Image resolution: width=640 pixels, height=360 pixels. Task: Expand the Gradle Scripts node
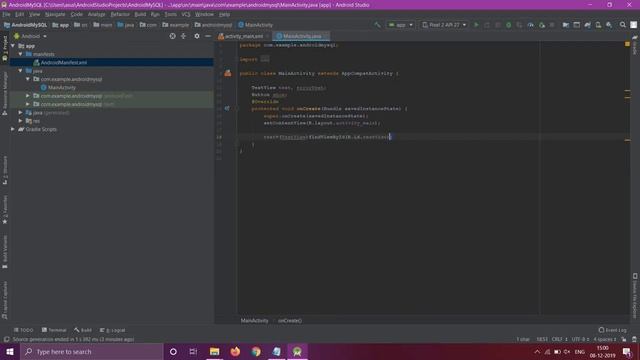click(x=13, y=129)
